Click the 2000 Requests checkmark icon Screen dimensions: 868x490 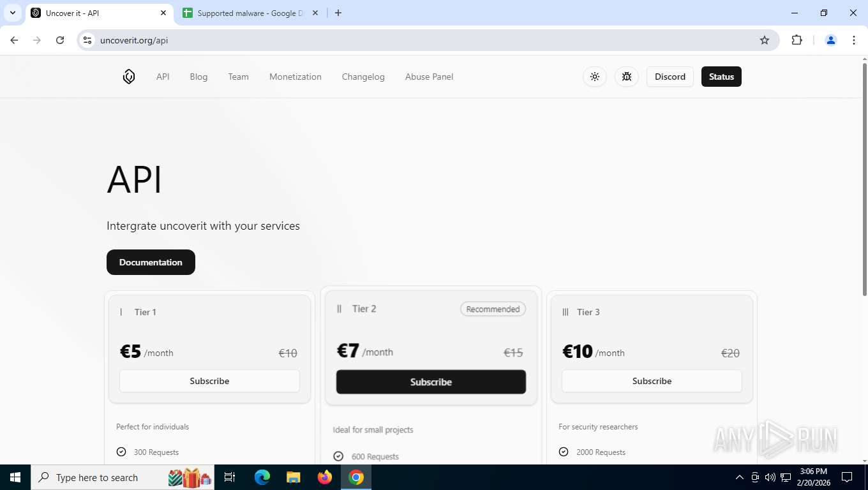tap(564, 452)
